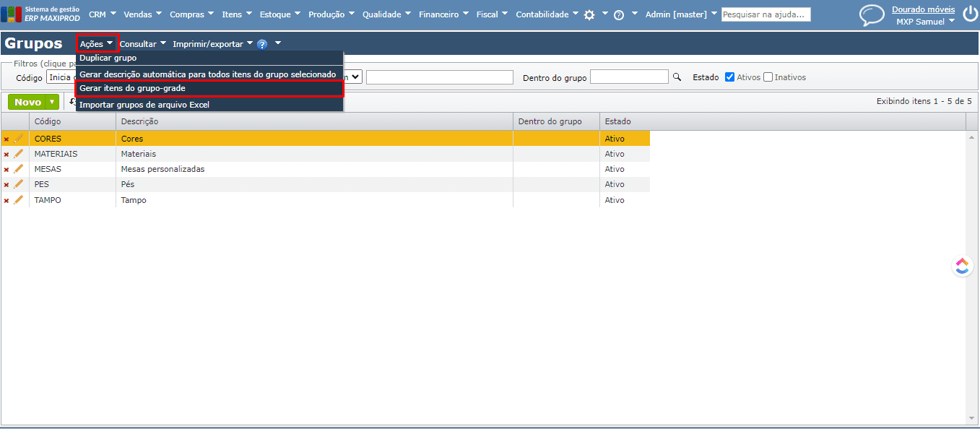
Task: Choose Importar grupos de arquivo Excel
Action: tap(209, 105)
